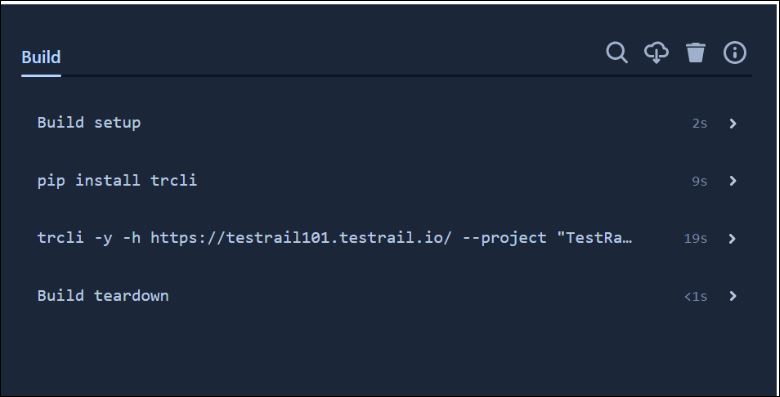Screen dimensions: 780x397
Task: Click the --project flag in trcli command
Action: tap(504, 238)
